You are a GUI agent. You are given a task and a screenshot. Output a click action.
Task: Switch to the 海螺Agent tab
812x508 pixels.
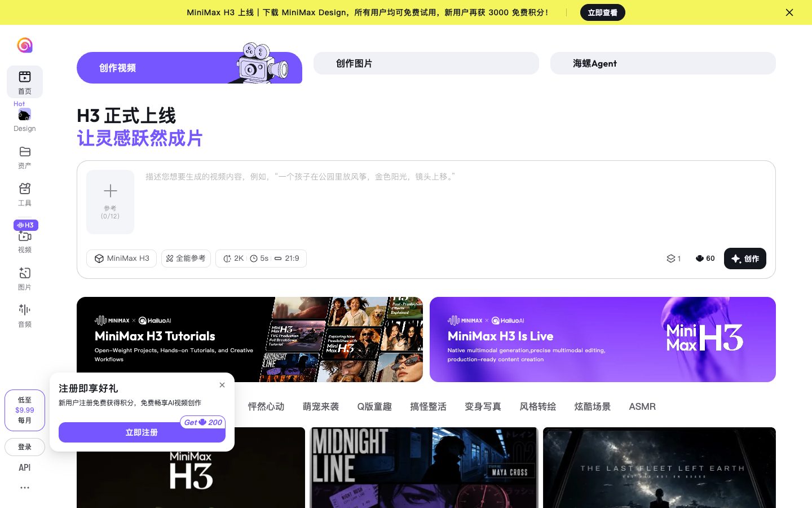pyautogui.click(x=663, y=63)
